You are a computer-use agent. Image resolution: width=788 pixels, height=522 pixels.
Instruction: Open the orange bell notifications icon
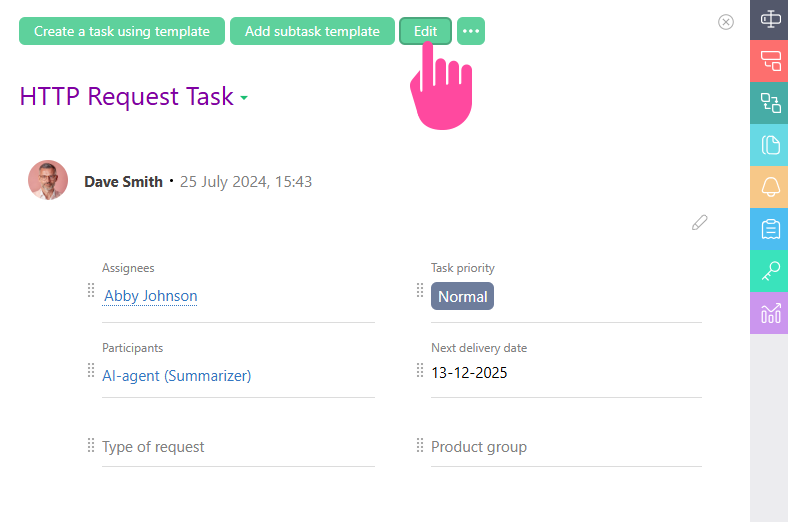click(x=770, y=186)
